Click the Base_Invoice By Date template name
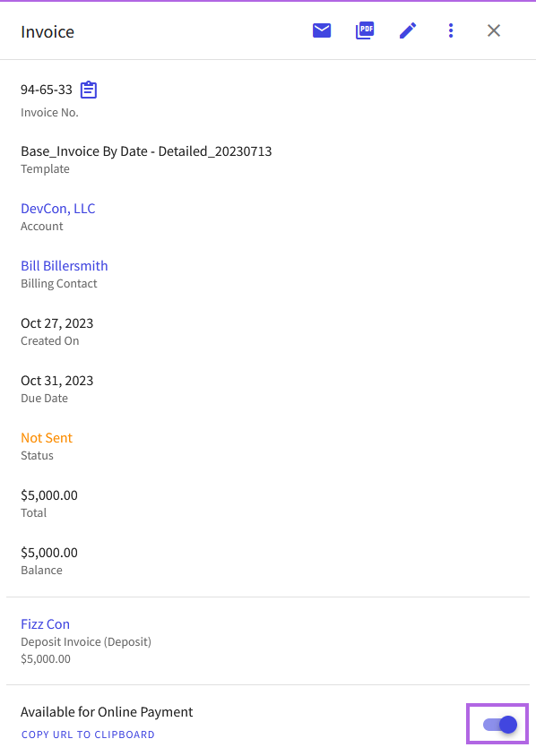 146,151
